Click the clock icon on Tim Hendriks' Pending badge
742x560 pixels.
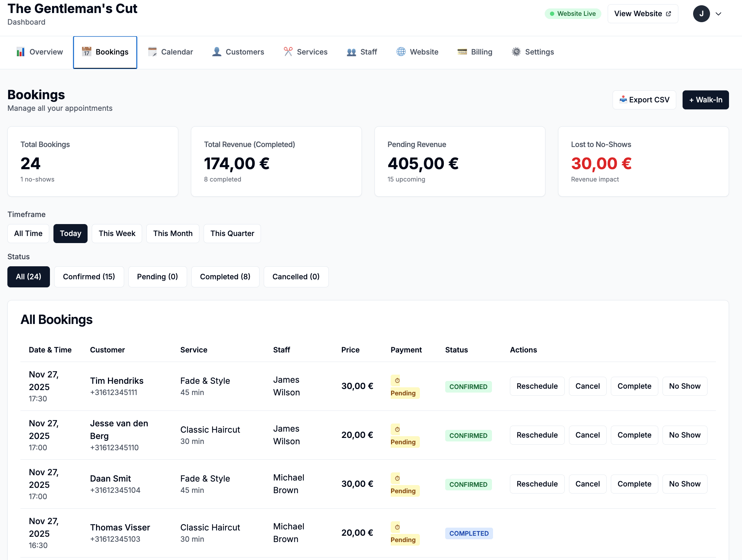pyautogui.click(x=397, y=380)
